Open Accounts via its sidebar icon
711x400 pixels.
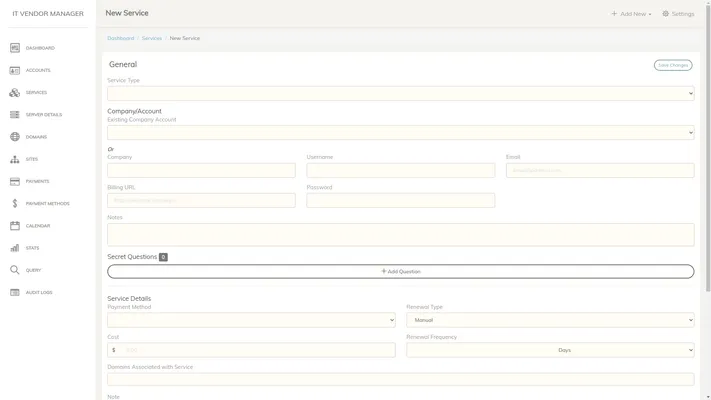tap(15, 70)
